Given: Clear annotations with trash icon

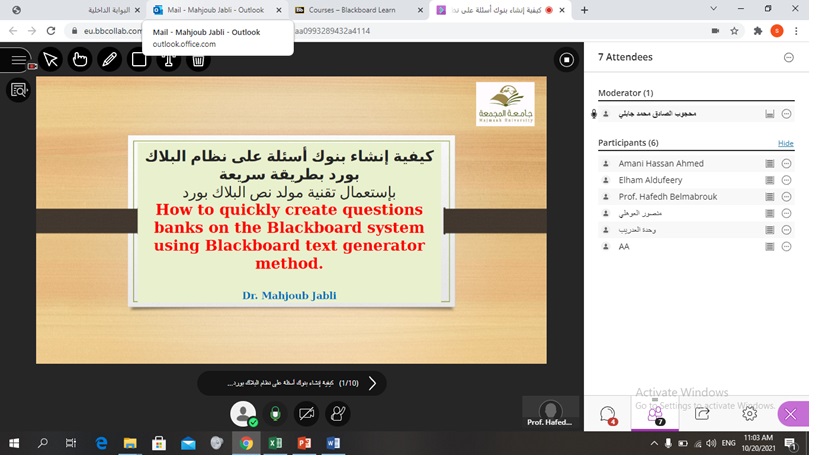Looking at the screenshot, I should point(198,60).
